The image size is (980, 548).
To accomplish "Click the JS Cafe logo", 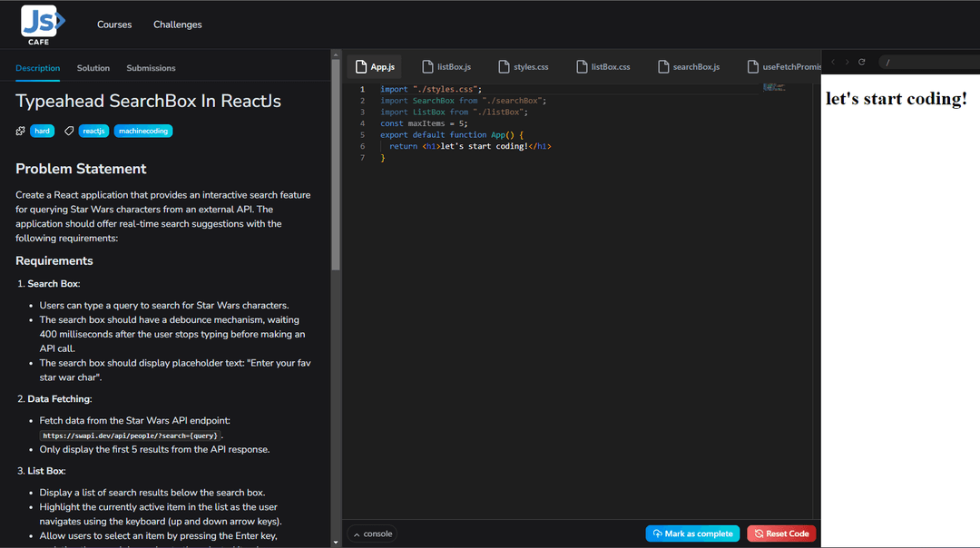I will [43, 25].
